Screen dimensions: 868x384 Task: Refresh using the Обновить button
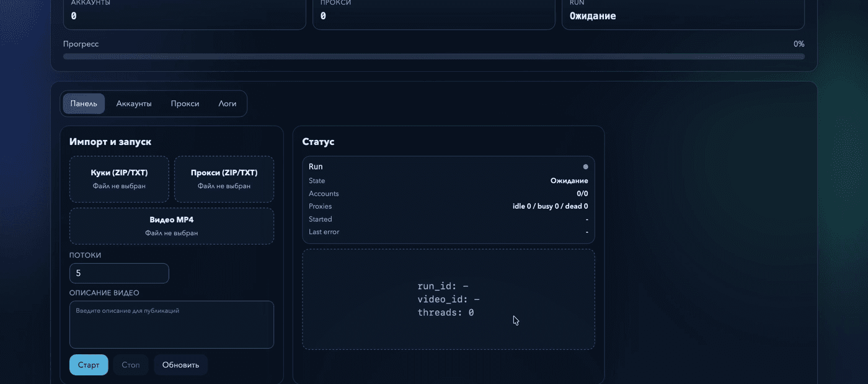point(180,365)
